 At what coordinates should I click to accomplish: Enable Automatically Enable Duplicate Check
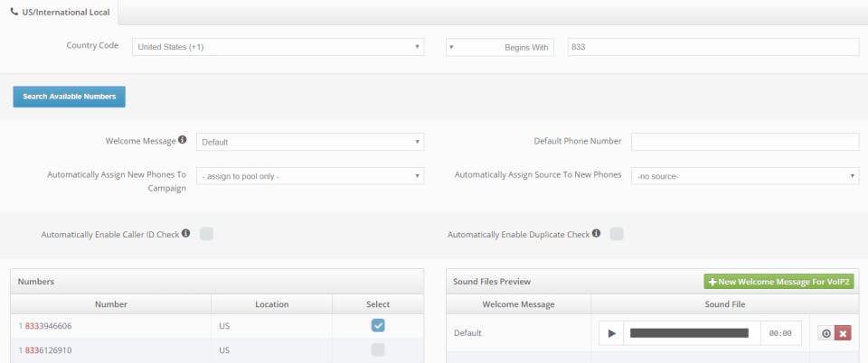point(617,235)
